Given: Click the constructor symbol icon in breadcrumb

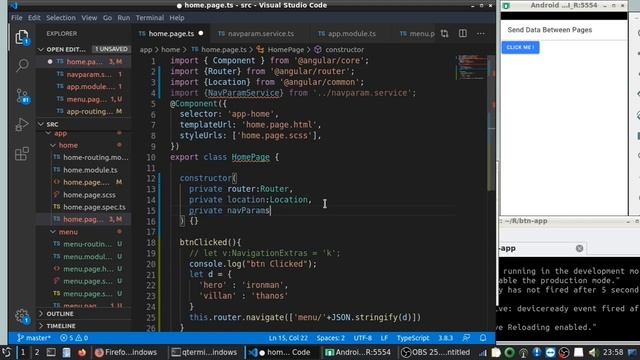Looking at the screenshot, I should coord(318,50).
